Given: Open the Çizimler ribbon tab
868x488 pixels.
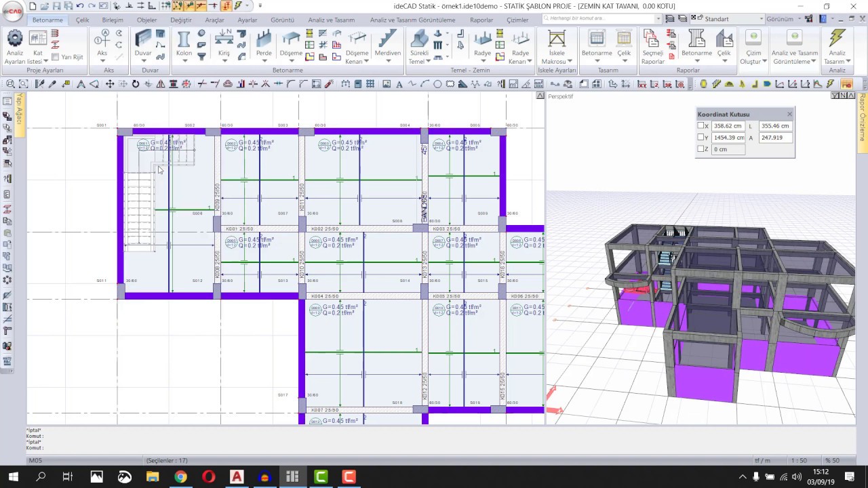Looking at the screenshot, I should [x=517, y=20].
